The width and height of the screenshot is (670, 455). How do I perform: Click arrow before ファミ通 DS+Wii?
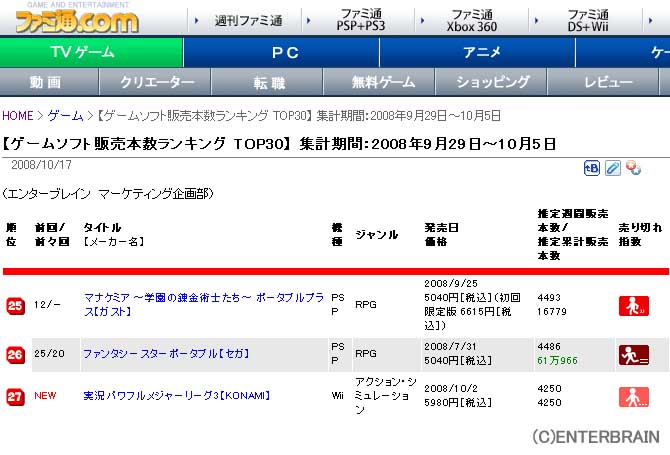click(537, 20)
